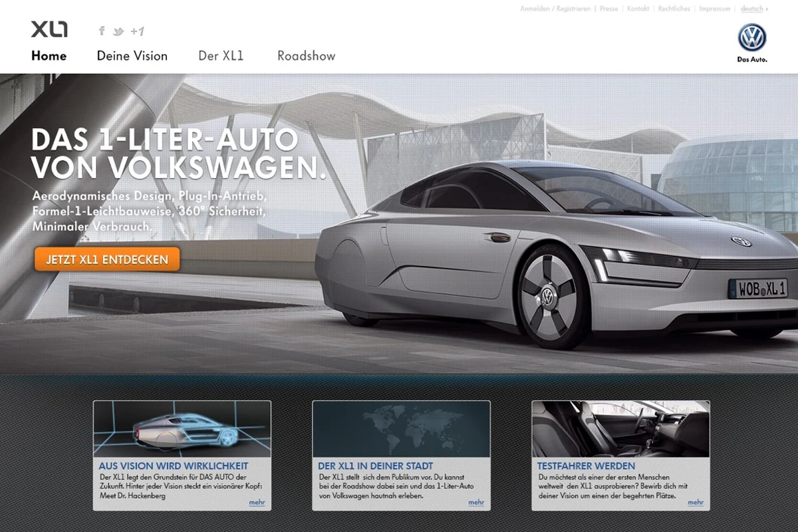This screenshot has width=798, height=532.
Task: Click the XL1 logo
Action: point(49,29)
